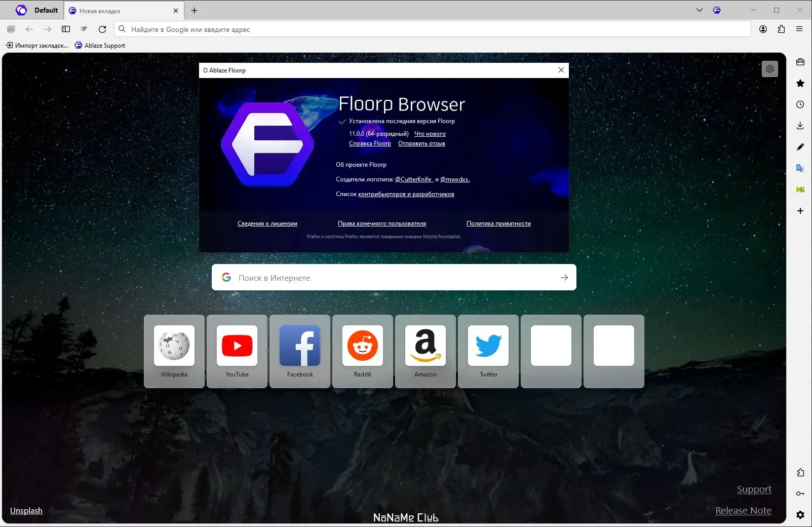This screenshot has width=812, height=527.
Task: Go back one page
Action: tap(29, 29)
